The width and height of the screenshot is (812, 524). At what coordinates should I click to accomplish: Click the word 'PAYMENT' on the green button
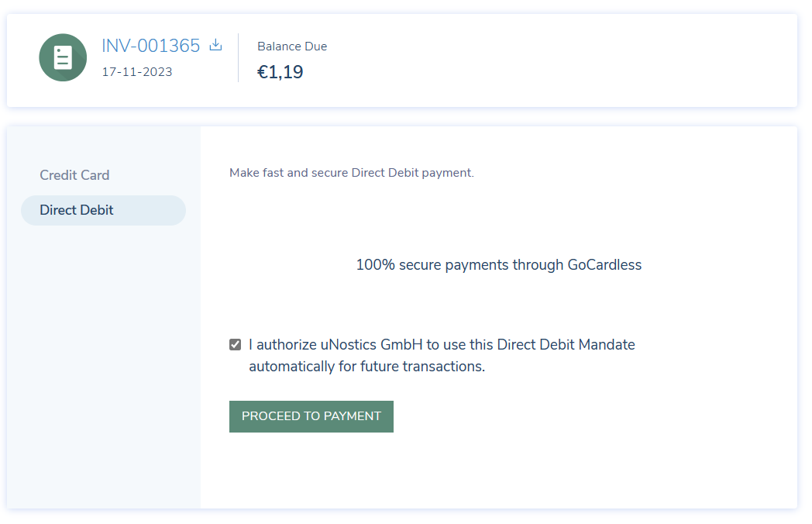pyautogui.click(x=352, y=416)
